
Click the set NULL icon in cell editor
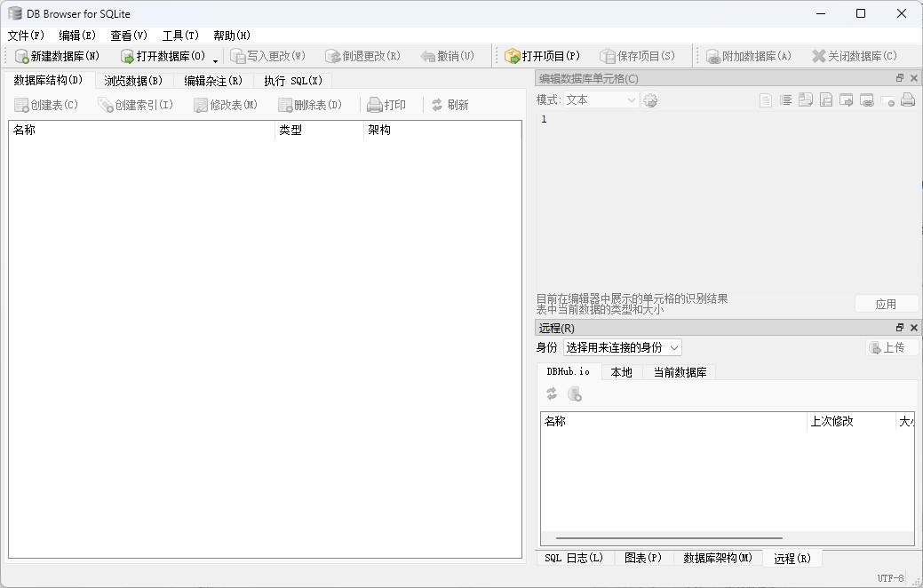(887, 100)
